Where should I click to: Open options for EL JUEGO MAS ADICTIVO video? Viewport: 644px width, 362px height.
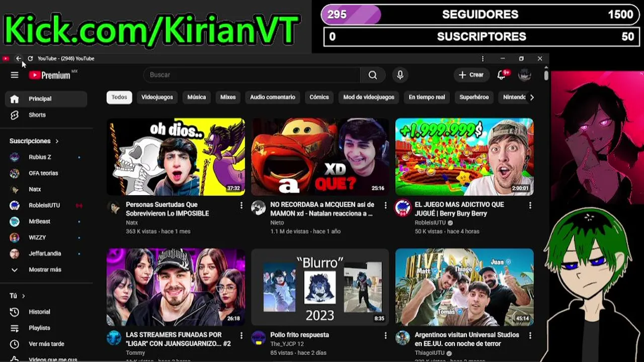[530, 205]
